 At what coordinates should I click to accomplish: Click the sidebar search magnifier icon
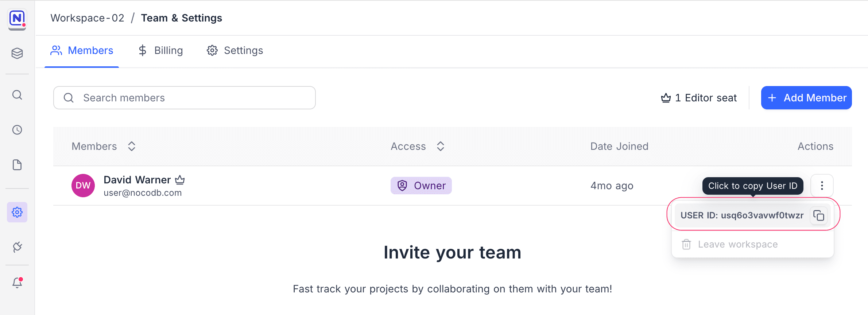point(17,95)
